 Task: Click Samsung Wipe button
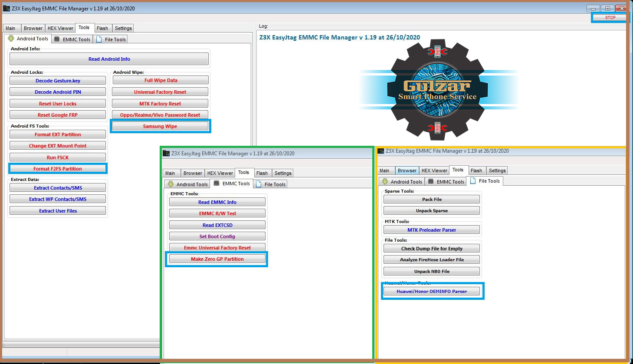(160, 126)
